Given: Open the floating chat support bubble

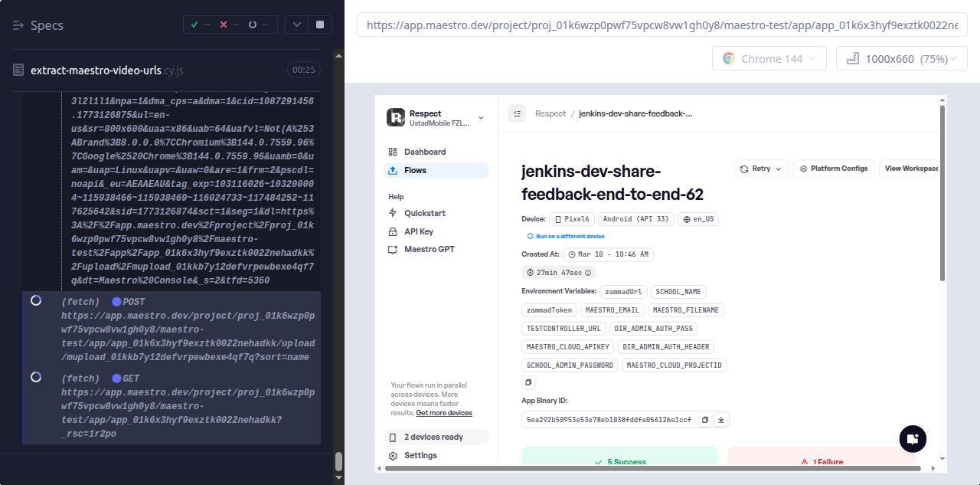Looking at the screenshot, I should pos(913,439).
